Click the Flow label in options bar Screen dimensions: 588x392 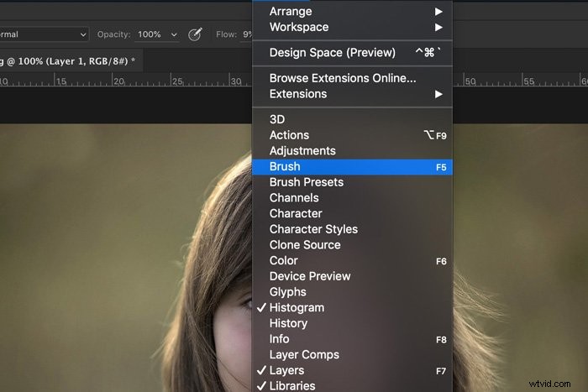[x=226, y=34]
